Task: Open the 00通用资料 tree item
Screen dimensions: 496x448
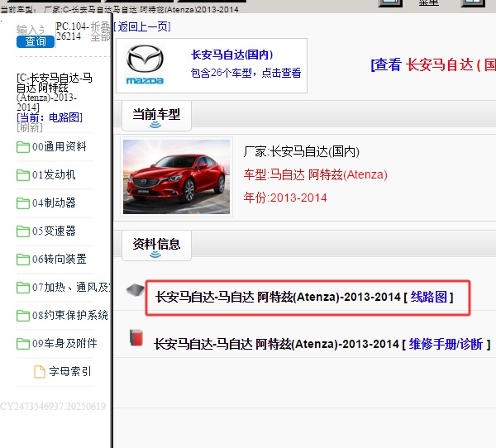Action: point(60,146)
